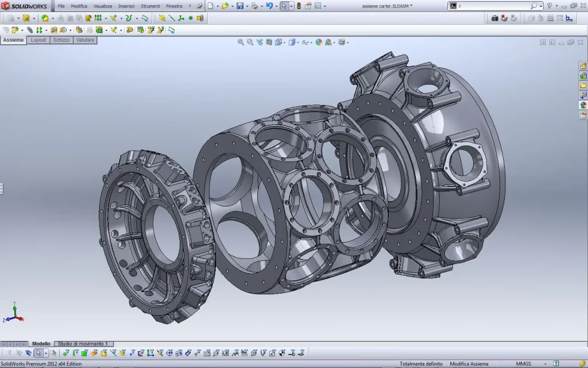This screenshot has width=588, height=368.
Task: Toggle the Filter Surface Bodies selection filter
Action: pyautogui.click(x=94, y=353)
